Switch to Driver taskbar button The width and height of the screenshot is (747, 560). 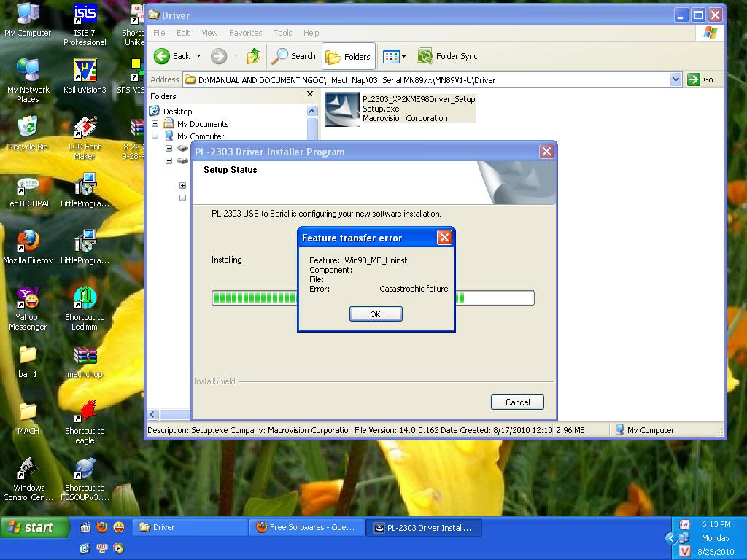click(x=190, y=527)
